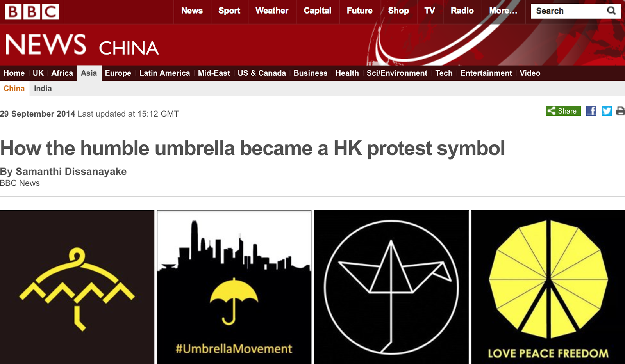
Task: Open the origami bird umbrella image
Action: pos(391,287)
